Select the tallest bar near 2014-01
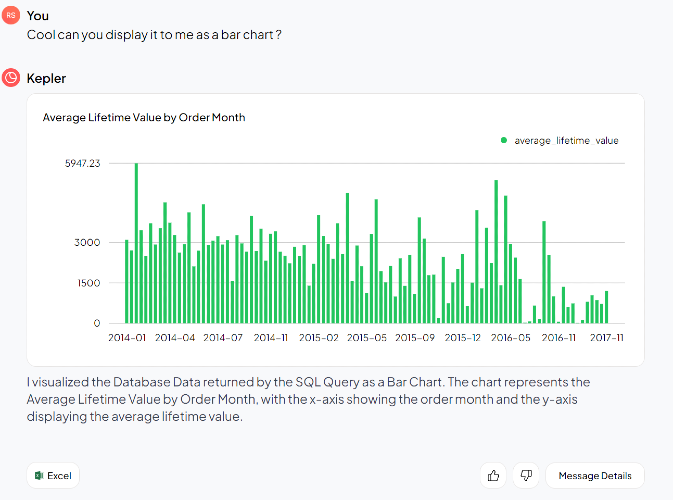Image resolution: width=673 pixels, height=500 pixels. [x=136, y=243]
